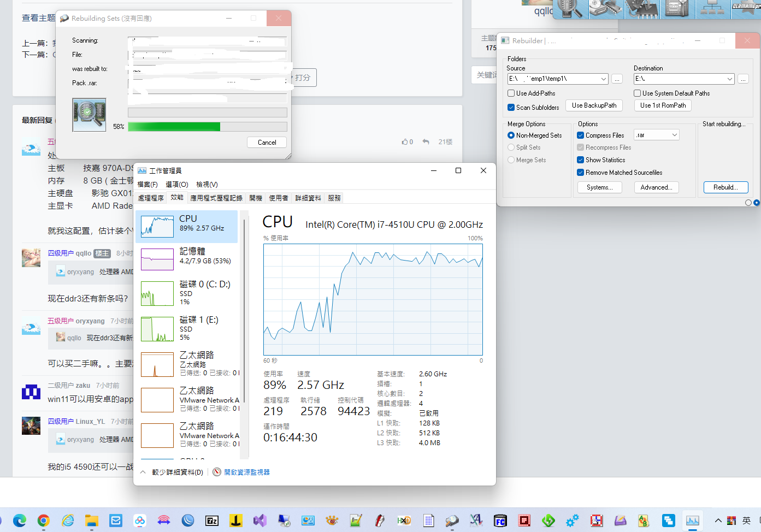The height and width of the screenshot is (532, 761).
Task: Select Split Sets radio option
Action: [x=524, y=147]
